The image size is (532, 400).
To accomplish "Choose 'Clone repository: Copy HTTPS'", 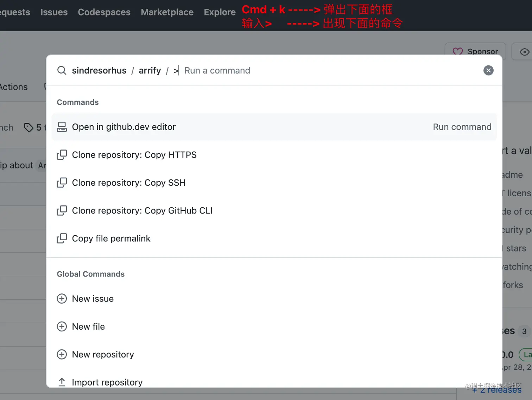I will pyautogui.click(x=274, y=155).
